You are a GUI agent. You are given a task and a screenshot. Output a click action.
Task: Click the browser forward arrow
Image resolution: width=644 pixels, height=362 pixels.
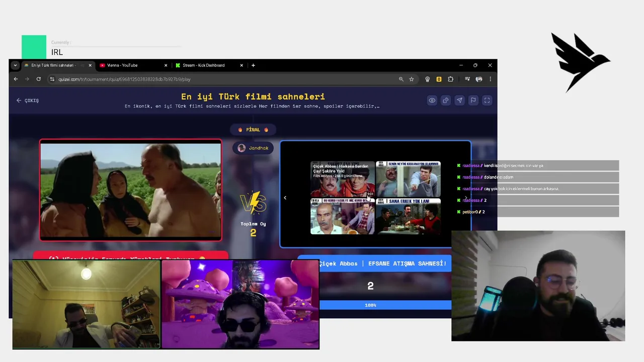pyautogui.click(x=27, y=79)
